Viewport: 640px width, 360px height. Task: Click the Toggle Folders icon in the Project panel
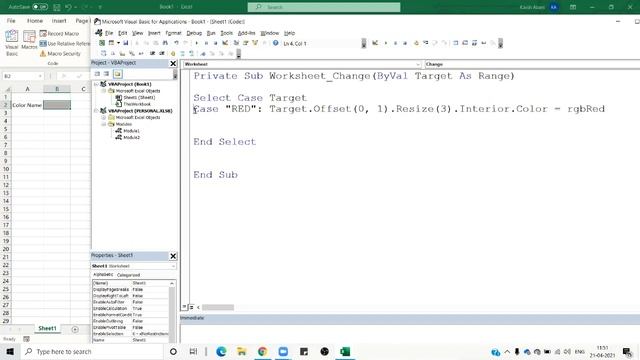[118, 74]
